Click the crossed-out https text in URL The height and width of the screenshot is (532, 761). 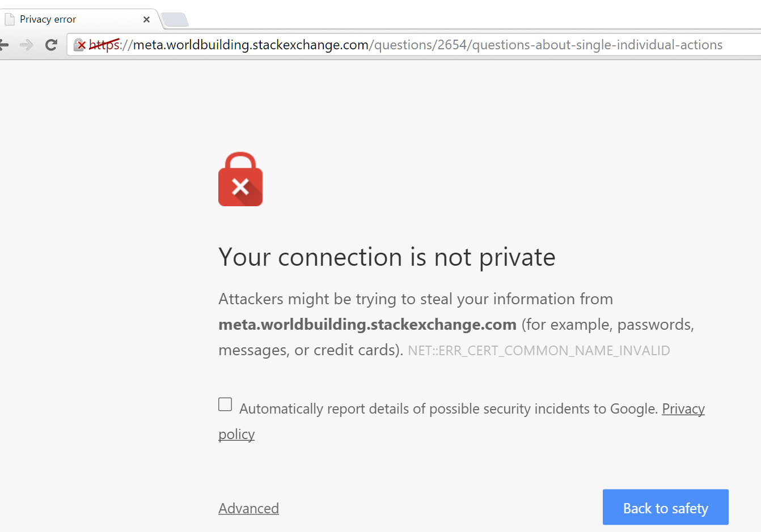(x=105, y=45)
